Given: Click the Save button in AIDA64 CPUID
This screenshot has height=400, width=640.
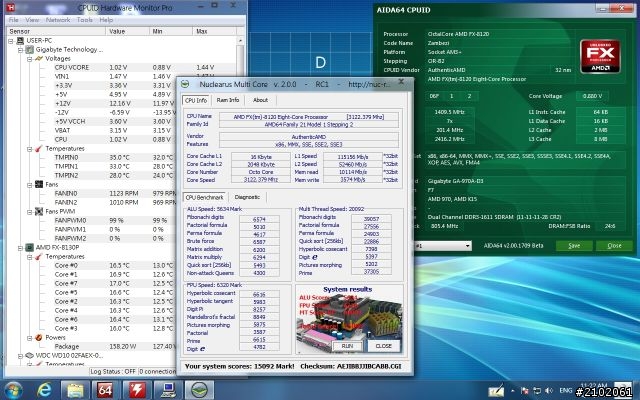Looking at the screenshot, I should coord(574,245).
